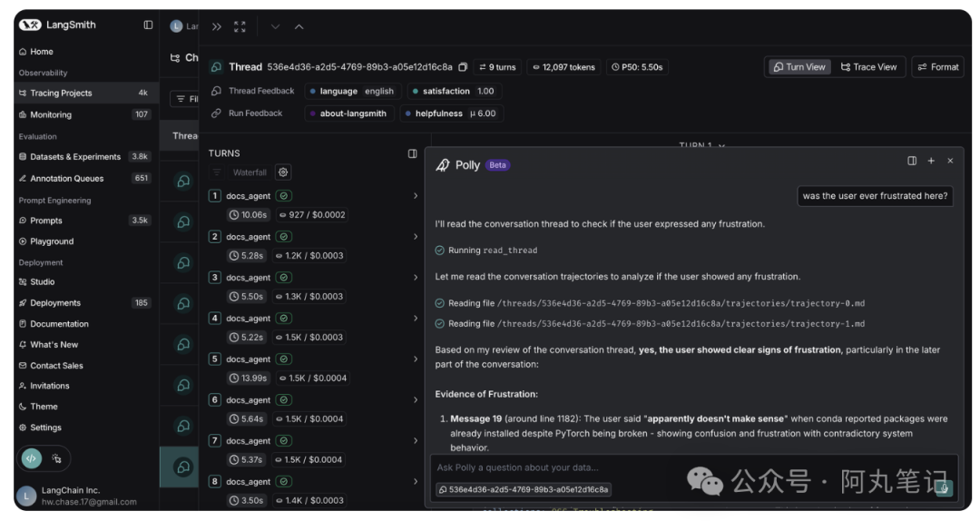
Task: Switch to Trace View
Action: pos(868,67)
